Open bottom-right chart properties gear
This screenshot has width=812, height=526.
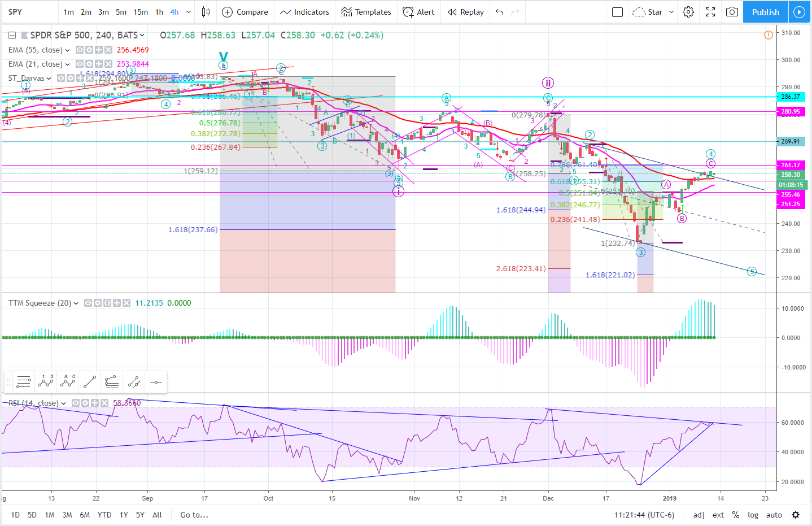[796, 515]
